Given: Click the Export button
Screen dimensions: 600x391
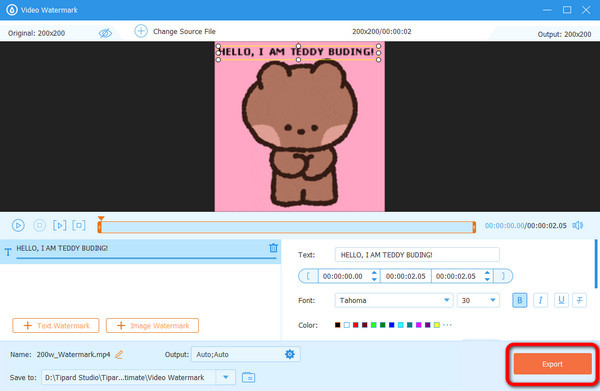Looking at the screenshot, I should 553,364.
